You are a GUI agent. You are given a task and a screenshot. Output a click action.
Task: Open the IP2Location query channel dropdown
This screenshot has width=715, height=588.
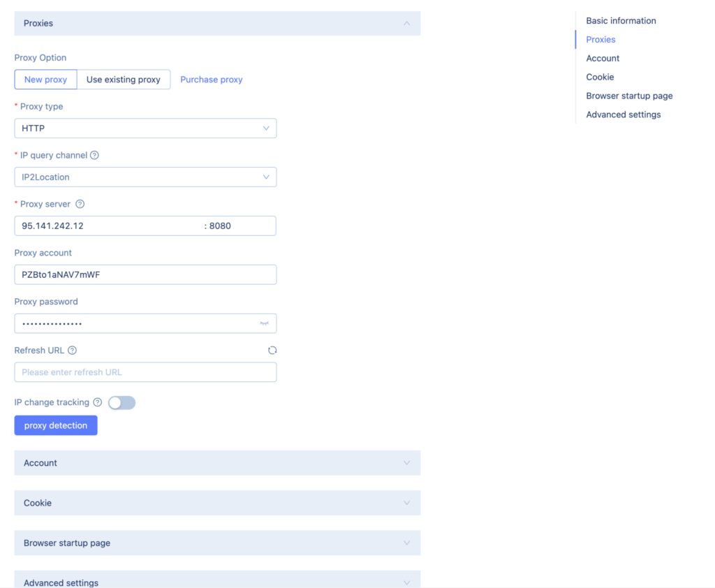tap(145, 177)
